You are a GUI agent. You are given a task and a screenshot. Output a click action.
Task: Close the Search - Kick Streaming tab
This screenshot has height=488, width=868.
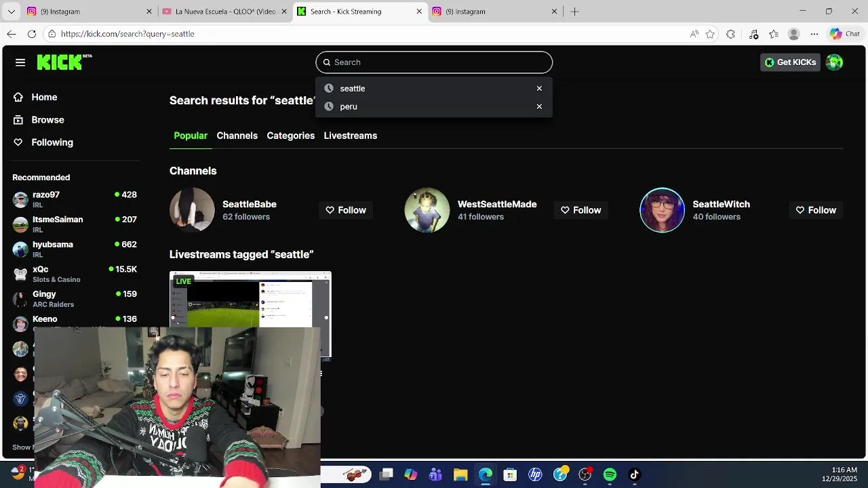tap(419, 12)
